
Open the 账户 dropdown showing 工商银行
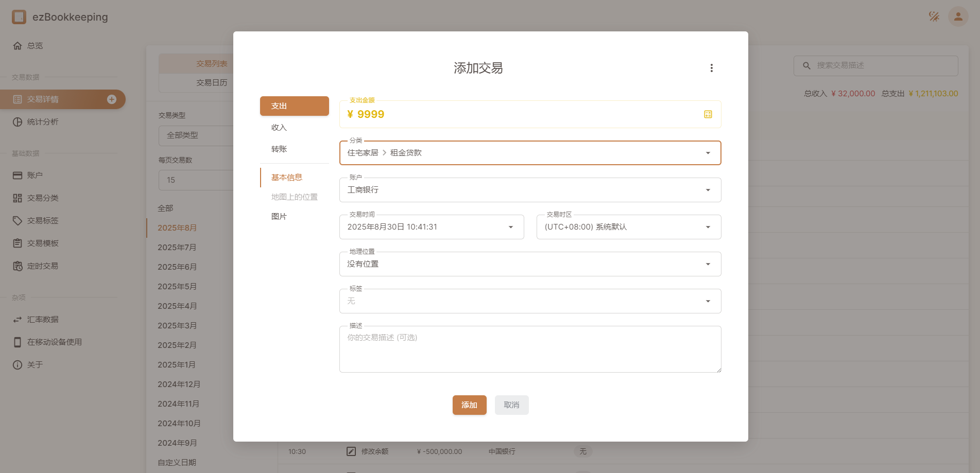pyautogui.click(x=530, y=190)
